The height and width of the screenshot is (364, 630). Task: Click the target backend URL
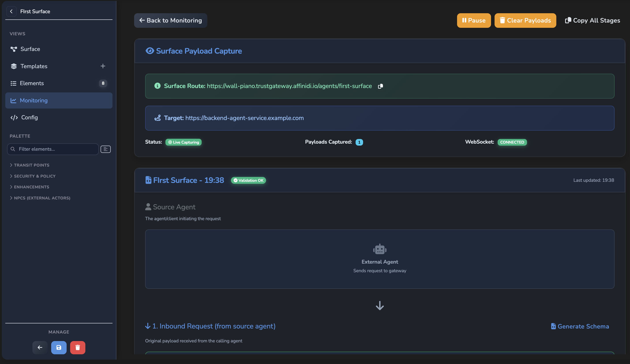[x=244, y=118]
